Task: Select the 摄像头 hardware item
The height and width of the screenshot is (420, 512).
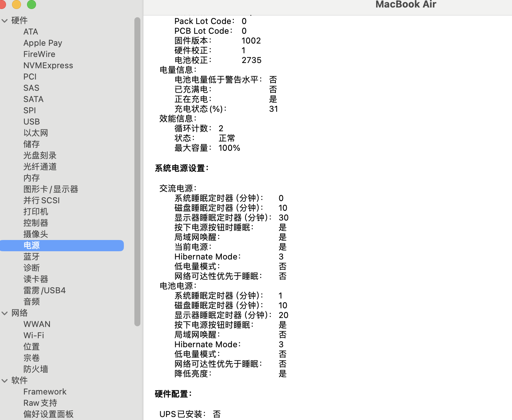Action: click(x=36, y=234)
